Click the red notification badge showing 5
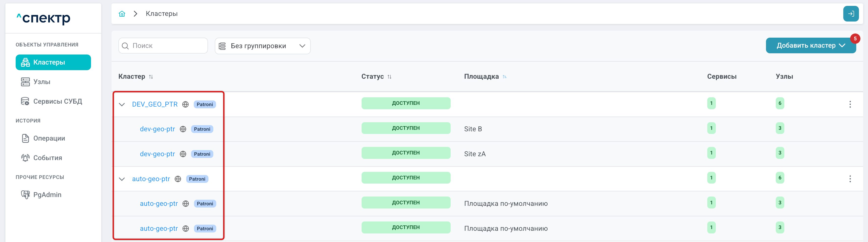The image size is (868, 242). pyautogui.click(x=855, y=39)
